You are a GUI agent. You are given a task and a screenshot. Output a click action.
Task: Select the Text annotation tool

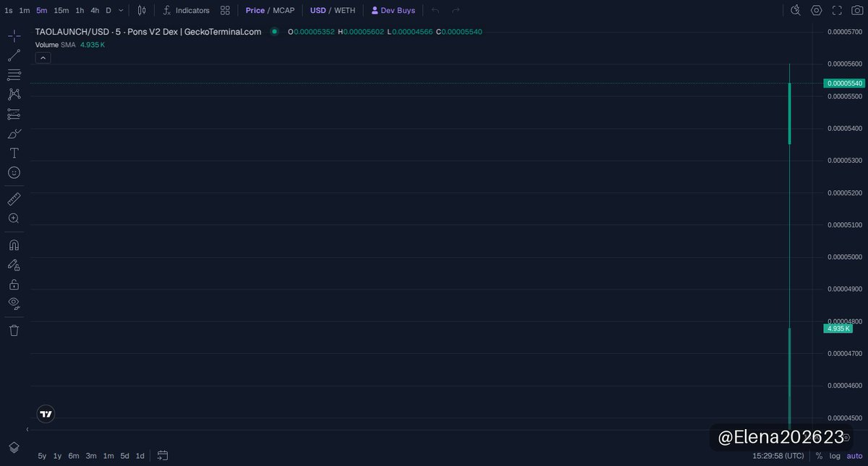pyautogui.click(x=14, y=153)
